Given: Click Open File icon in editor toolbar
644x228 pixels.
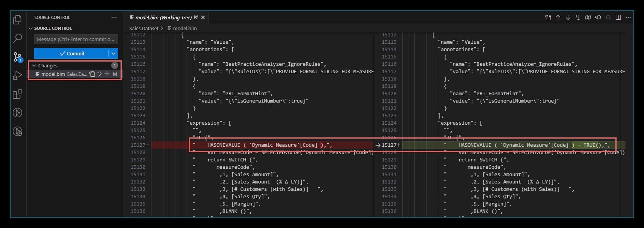Looking at the screenshot, I should click(x=548, y=17).
